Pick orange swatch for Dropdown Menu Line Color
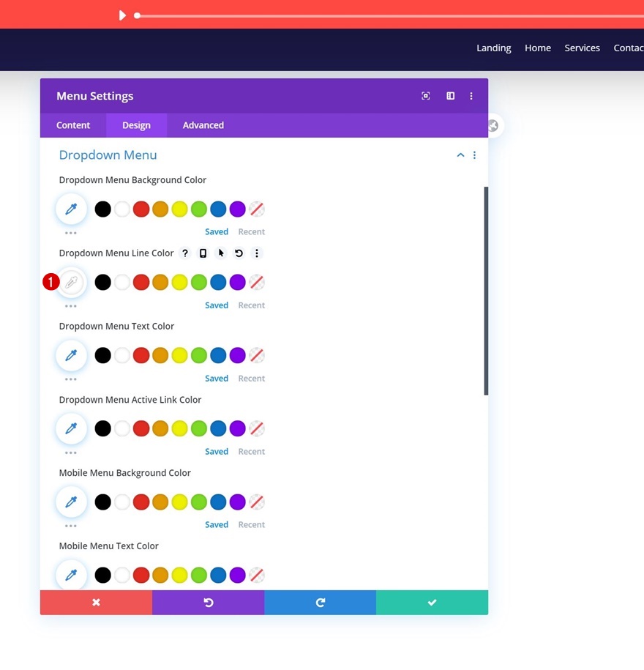 (160, 282)
